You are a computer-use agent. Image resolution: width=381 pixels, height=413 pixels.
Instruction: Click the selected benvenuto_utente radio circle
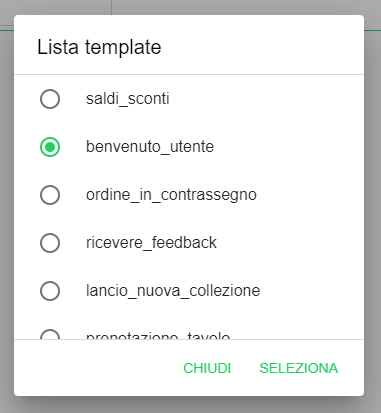click(50, 147)
